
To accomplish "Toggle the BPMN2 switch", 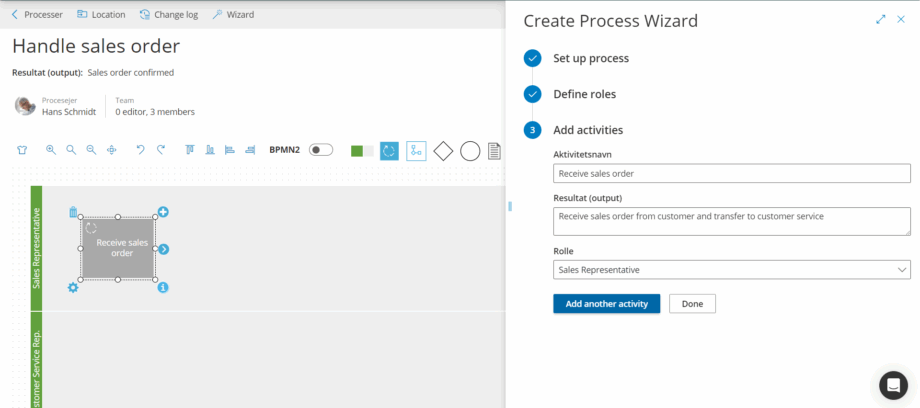I will 320,150.
